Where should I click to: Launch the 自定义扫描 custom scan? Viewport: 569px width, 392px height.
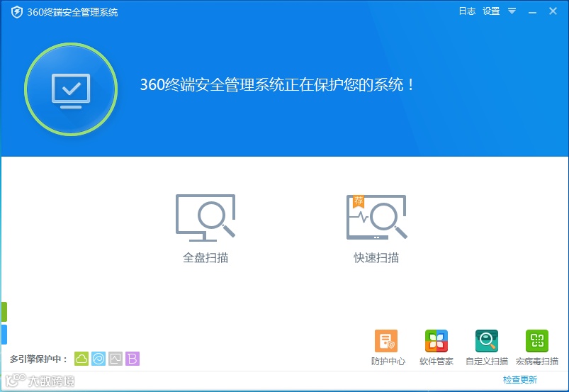pos(487,347)
